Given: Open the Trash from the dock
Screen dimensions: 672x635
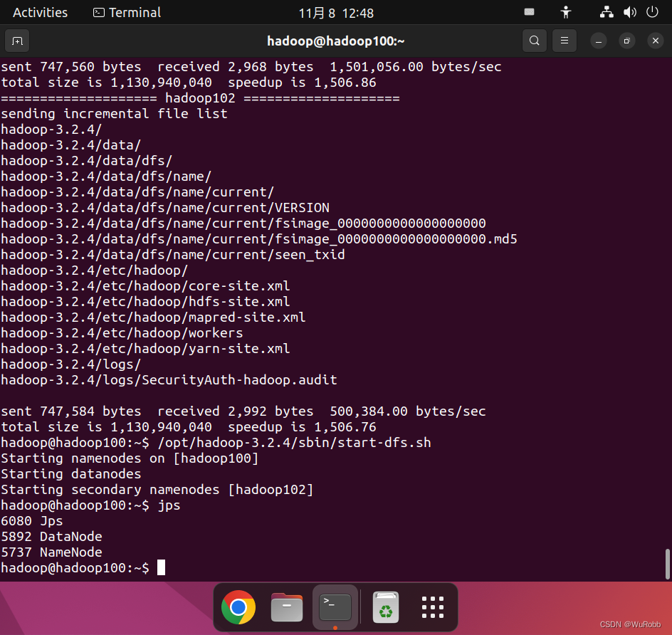Looking at the screenshot, I should coord(386,607).
